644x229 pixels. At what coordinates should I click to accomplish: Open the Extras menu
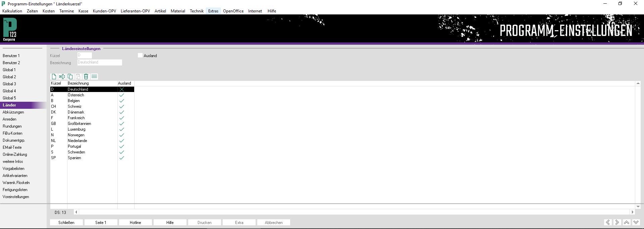pyautogui.click(x=213, y=11)
